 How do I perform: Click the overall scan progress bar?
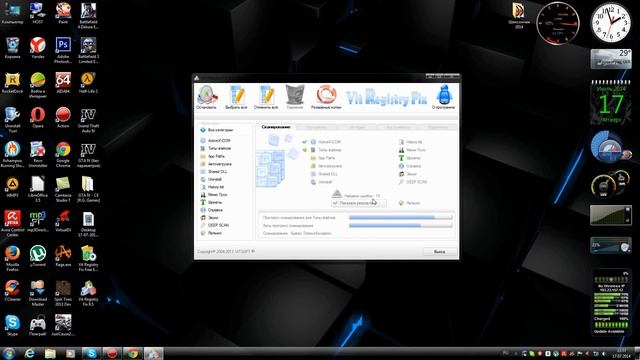[400, 225]
